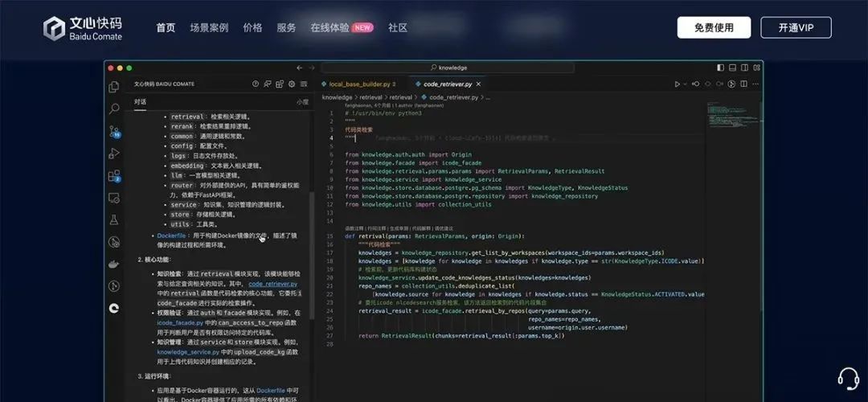The height and width of the screenshot is (402, 868).
Task: Click the support headset icon
Action: point(848,378)
